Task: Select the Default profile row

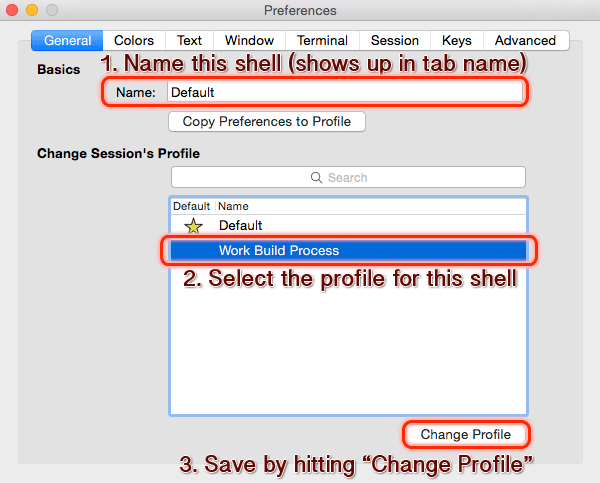Action: [348, 225]
